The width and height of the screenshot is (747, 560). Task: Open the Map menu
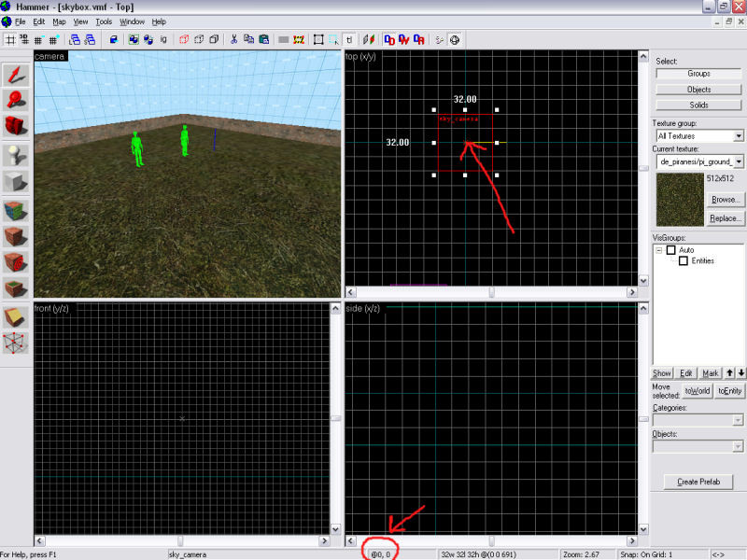58,21
